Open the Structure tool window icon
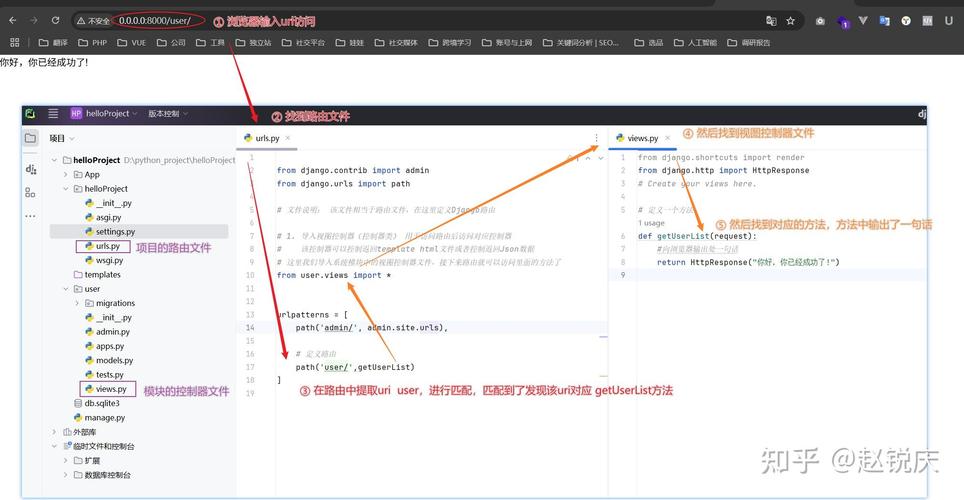Image resolution: width=964 pixels, height=500 pixels. tap(30, 192)
